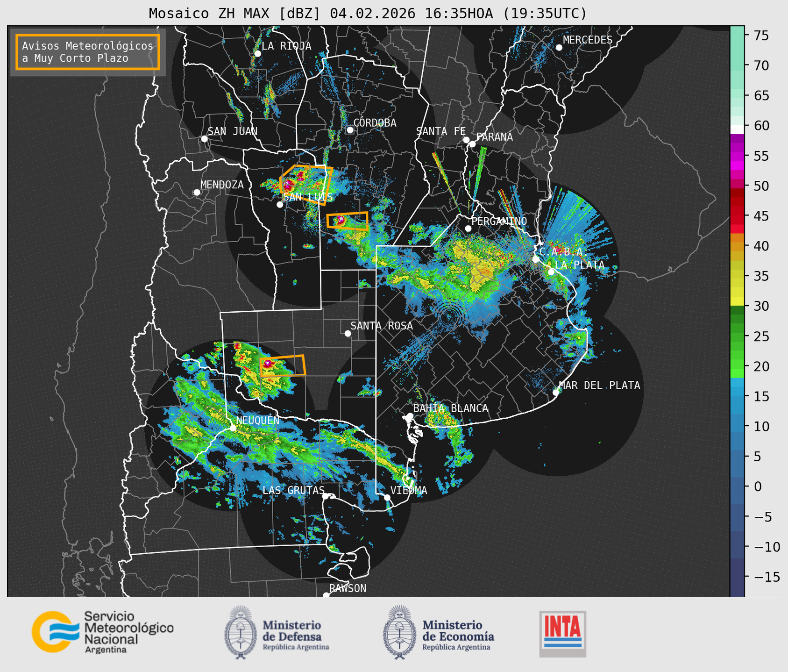Screen dimensions: 788x672
Task: Click the LAS GRUTAS city label
Action: point(293,490)
